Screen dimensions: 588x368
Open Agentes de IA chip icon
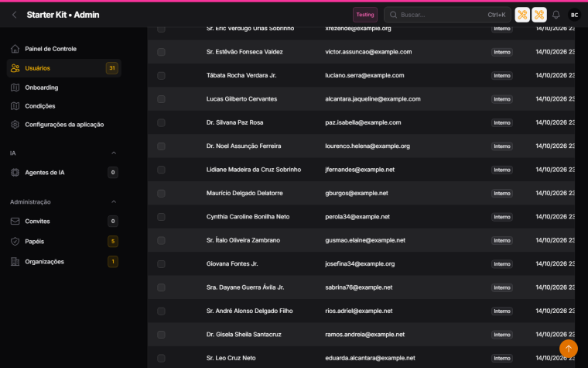pos(15,172)
